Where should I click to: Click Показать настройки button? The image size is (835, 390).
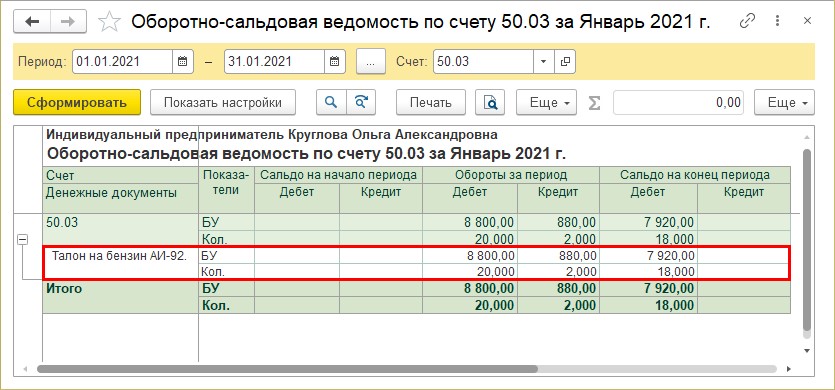click(223, 102)
